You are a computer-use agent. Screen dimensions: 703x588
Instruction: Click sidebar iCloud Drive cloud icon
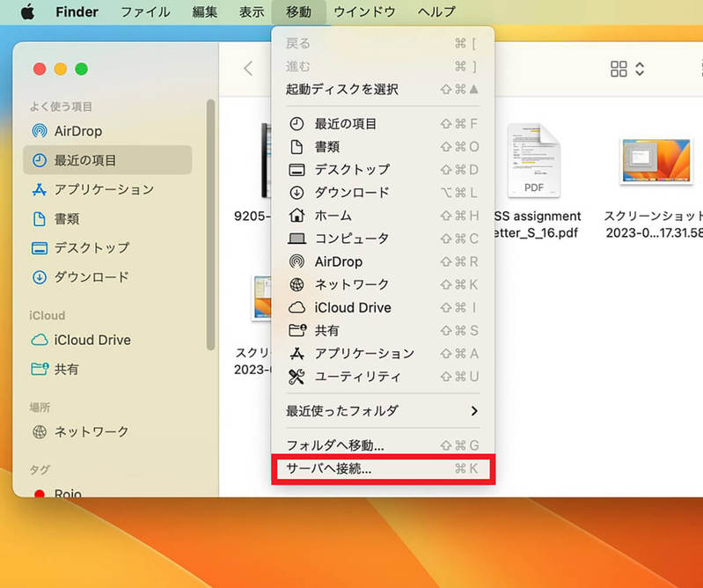coord(40,340)
